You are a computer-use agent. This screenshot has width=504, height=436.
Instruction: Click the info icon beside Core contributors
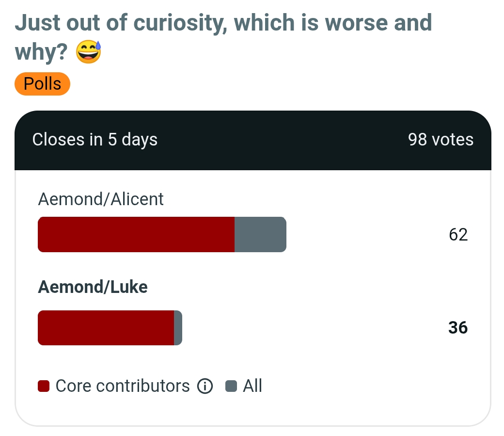[205, 386]
